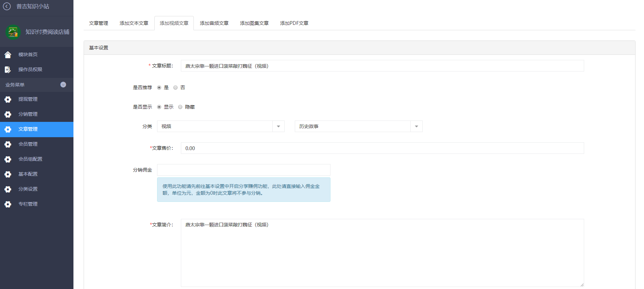Switch to the 添加视频文章 tab
Image resolution: width=644 pixels, height=289 pixels.
click(174, 23)
